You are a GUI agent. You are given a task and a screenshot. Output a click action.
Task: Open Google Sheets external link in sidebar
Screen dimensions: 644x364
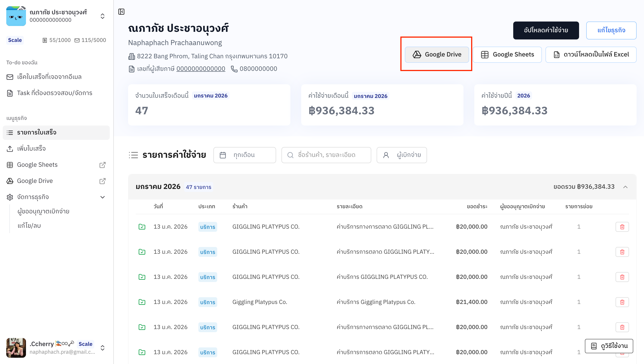[x=102, y=165]
